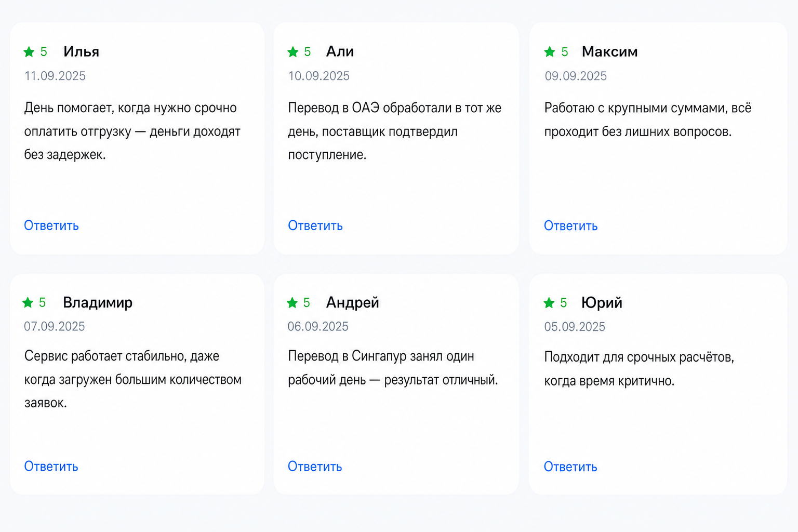Click the date 10.09.2025 on Али's review
798x532 pixels.
click(x=319, y=76)
